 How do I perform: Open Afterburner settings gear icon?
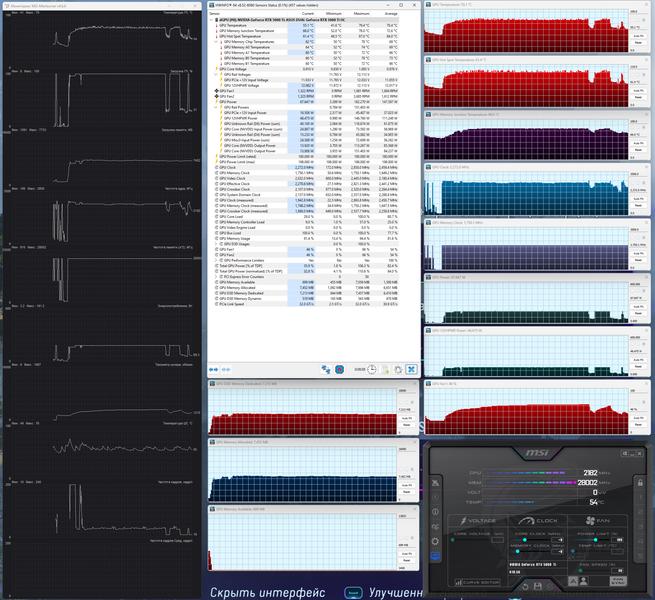[x=435, y=542]
